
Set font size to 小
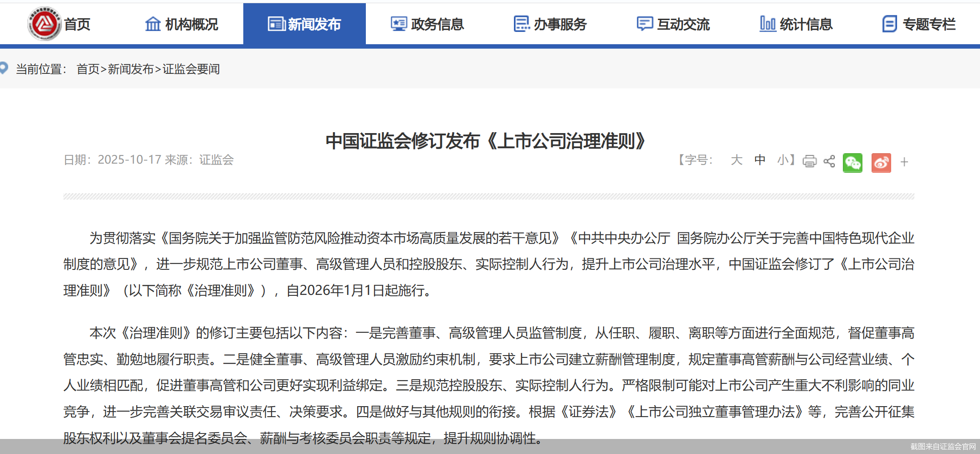[783, 160]
